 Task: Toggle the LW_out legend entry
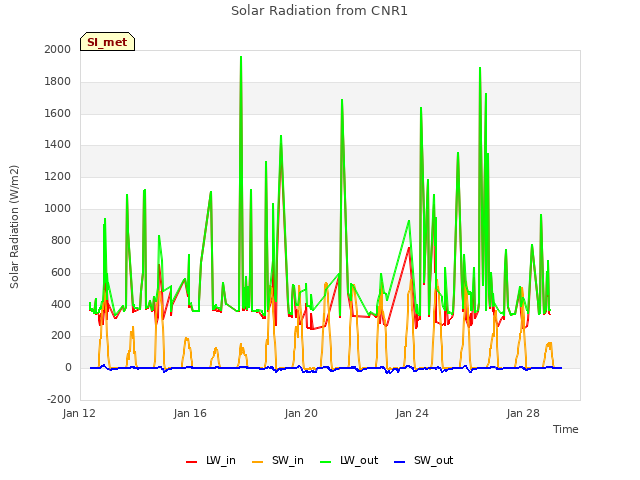click(x=349, y=460)
